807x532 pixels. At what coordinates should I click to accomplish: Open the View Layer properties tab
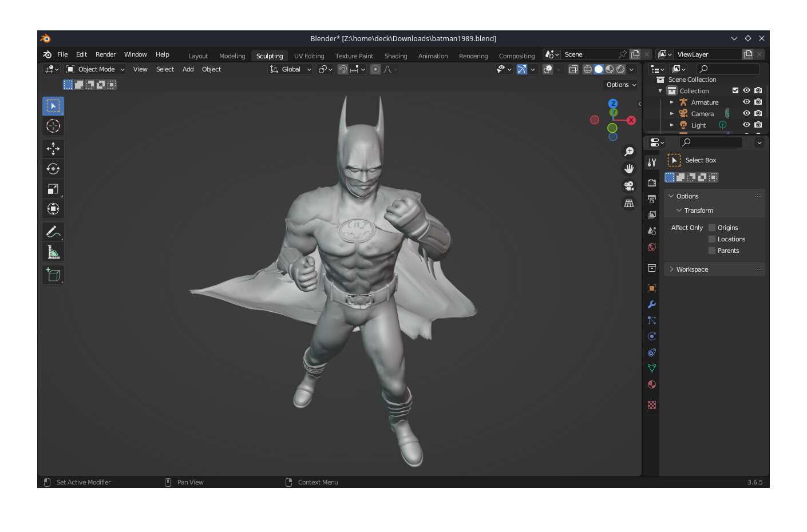[652, 215]
